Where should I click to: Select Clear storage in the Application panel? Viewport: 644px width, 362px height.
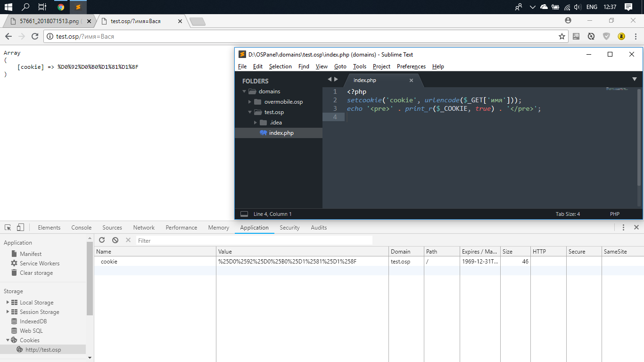tap(36, 273)
